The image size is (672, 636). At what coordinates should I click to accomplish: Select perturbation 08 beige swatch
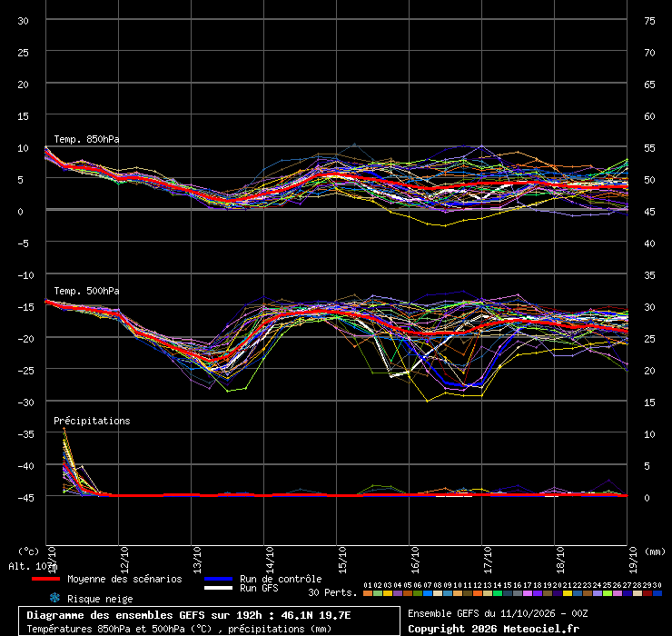pos(438,593)
